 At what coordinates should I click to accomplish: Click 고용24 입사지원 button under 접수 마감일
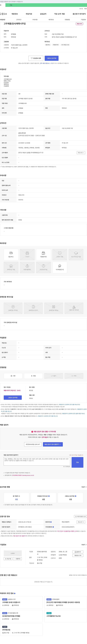click(x=13, y=397)
